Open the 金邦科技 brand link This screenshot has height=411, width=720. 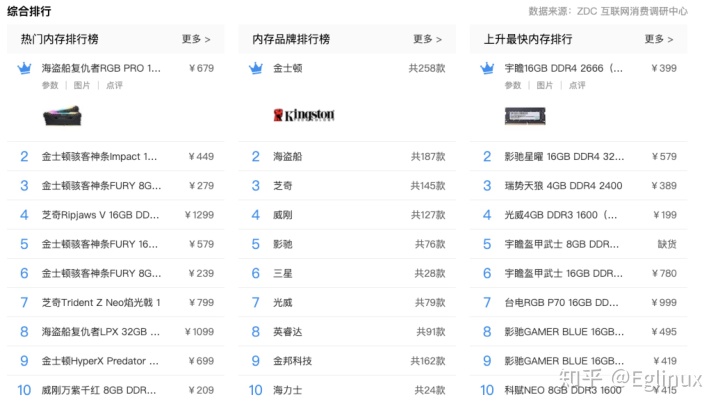click(292, 361)
